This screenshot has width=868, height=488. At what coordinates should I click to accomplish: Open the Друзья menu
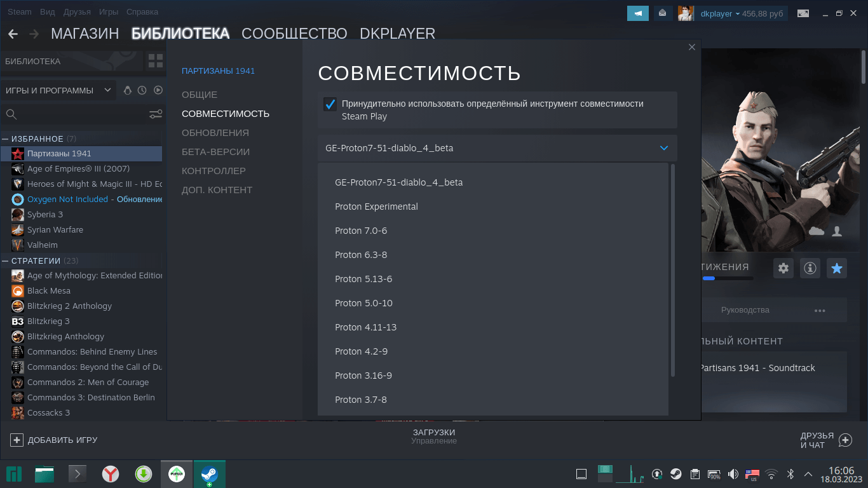click(x=78, y=12)
